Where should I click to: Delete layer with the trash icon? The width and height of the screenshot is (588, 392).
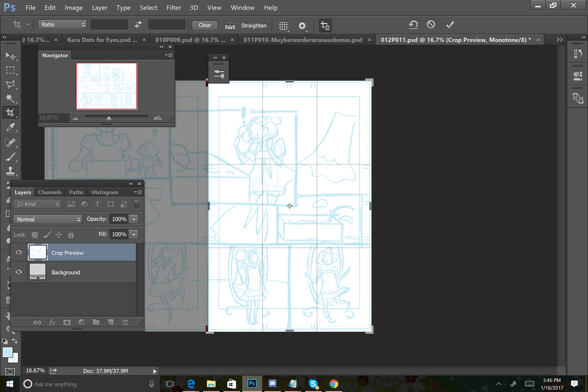[x=125, y=322]
